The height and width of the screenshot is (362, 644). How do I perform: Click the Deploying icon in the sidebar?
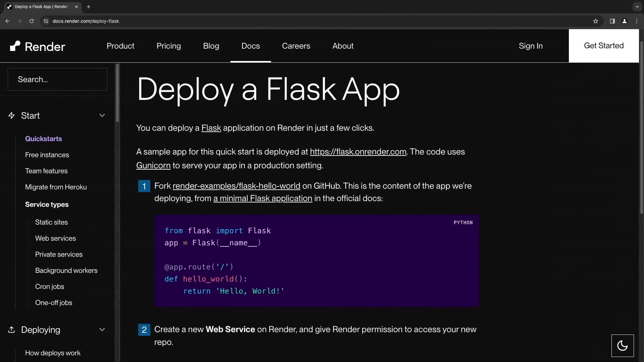[x=11, y=330]
